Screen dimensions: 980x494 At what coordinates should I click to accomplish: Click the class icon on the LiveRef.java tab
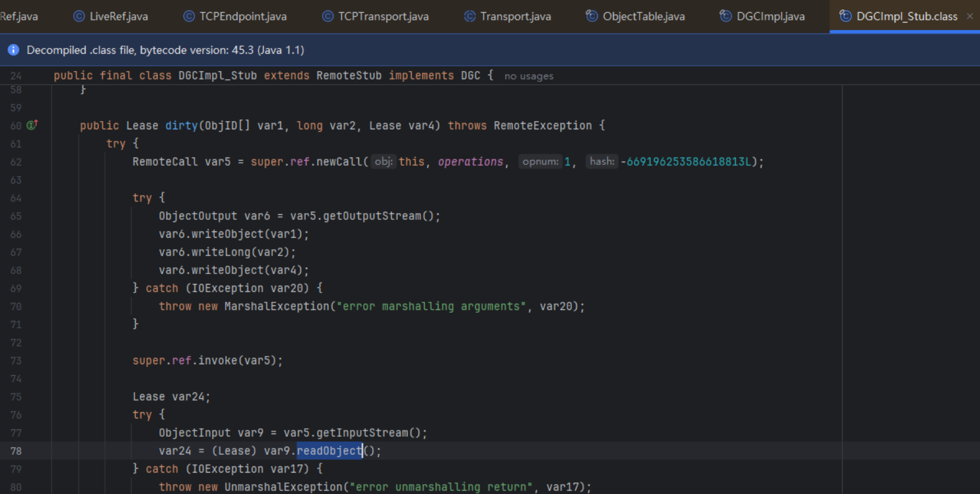coord(79,16)
